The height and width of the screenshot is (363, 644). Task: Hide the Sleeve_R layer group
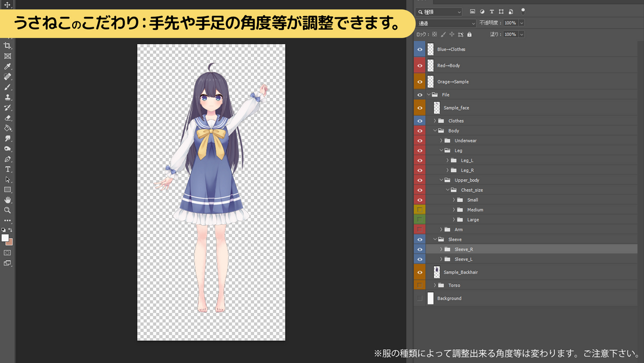(x=419, y=249)
